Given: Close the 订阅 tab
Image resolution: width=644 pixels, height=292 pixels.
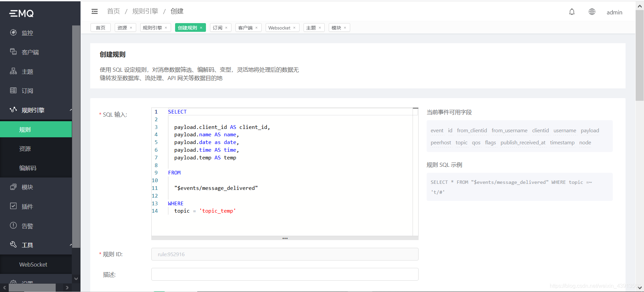Looking at the screenshot, I should [226, 28].
